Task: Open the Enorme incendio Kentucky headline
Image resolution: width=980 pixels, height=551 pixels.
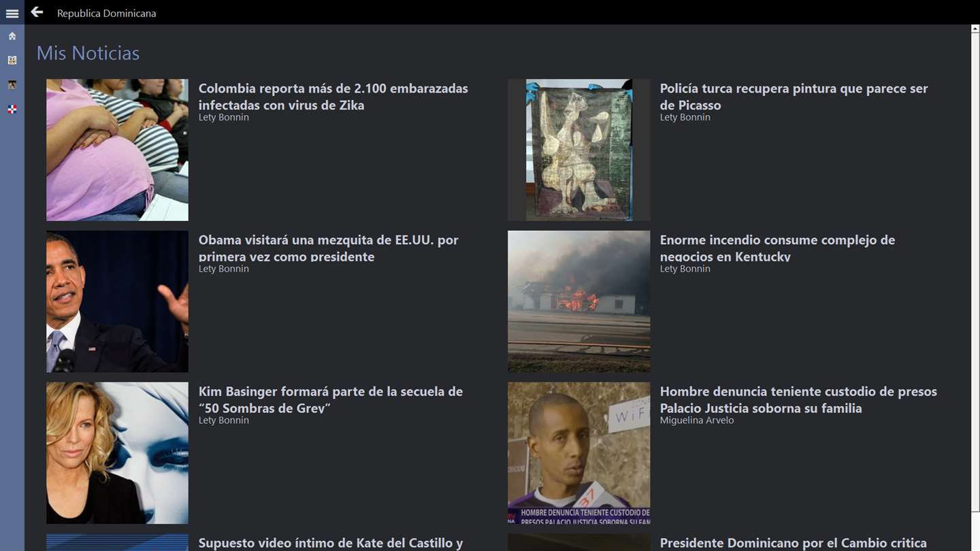Action: 777,248
